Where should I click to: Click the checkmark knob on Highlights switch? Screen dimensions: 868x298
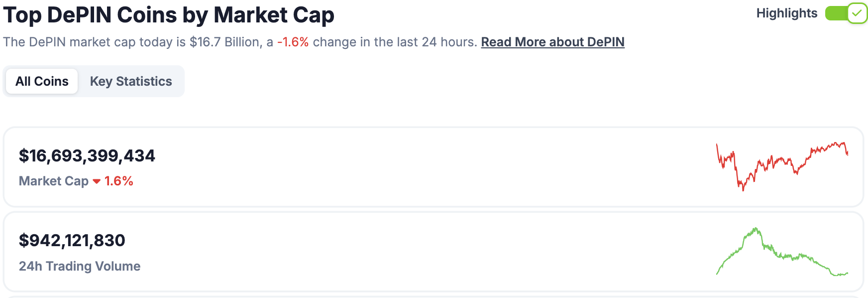[x=857, y=13]
